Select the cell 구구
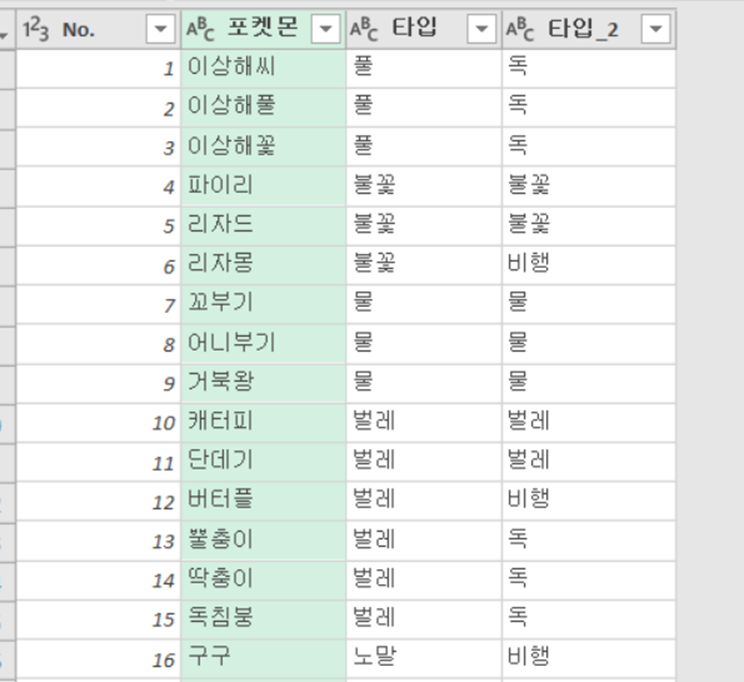 (x=263, y=659)
